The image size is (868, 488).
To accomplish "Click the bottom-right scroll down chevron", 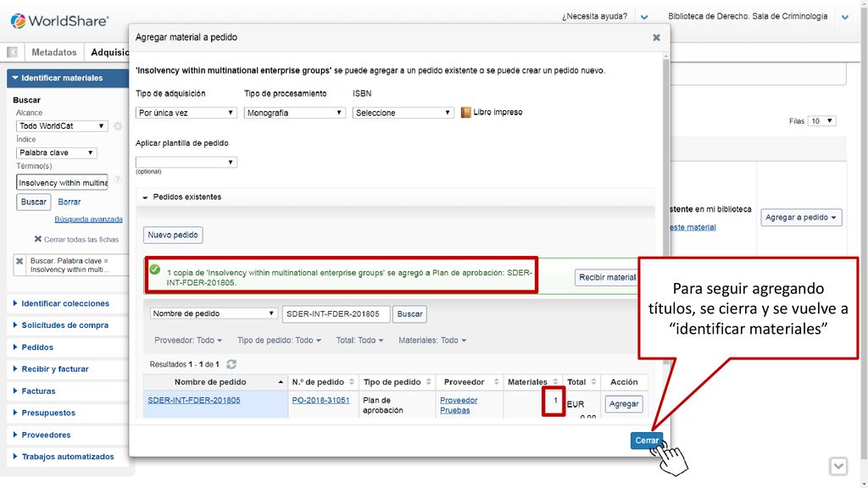I will (838, 466).
